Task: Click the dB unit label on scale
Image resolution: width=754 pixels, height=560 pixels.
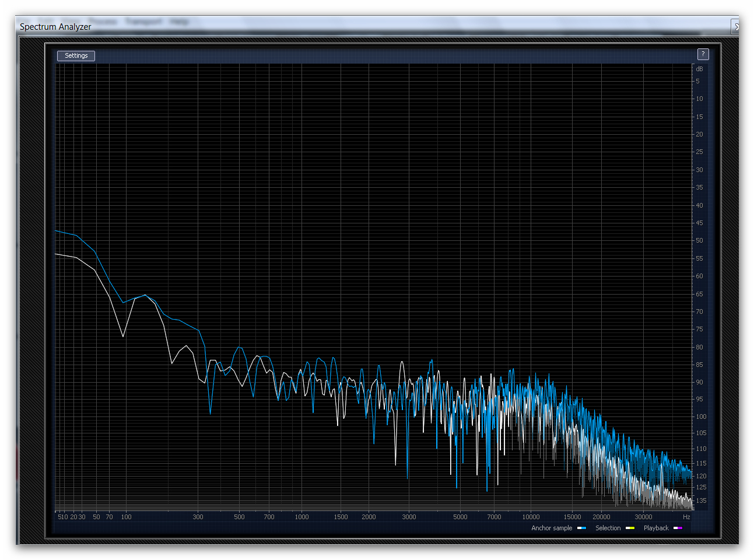Action: [x=699, y=69]
